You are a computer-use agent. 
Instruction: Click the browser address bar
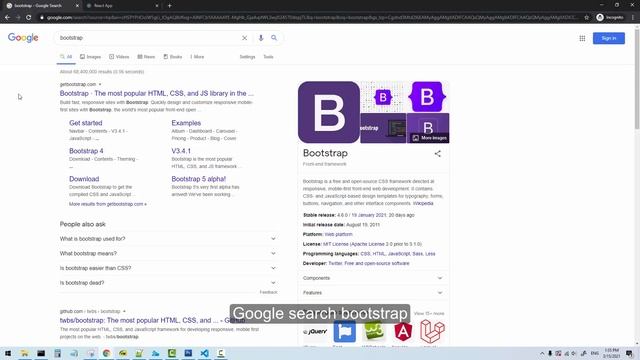click(312, 18)
